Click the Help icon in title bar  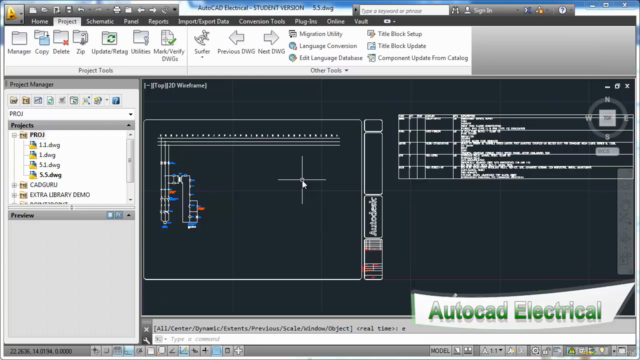tap(562, 10)
